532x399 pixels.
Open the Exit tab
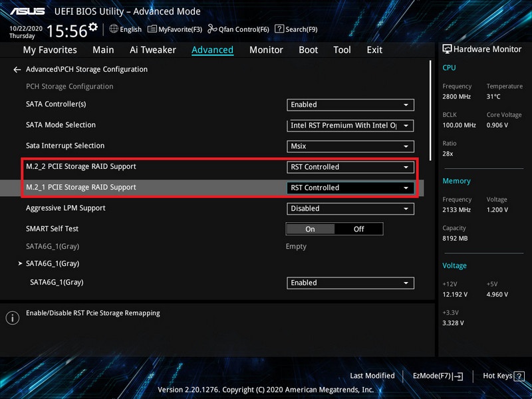click(374, 50)
